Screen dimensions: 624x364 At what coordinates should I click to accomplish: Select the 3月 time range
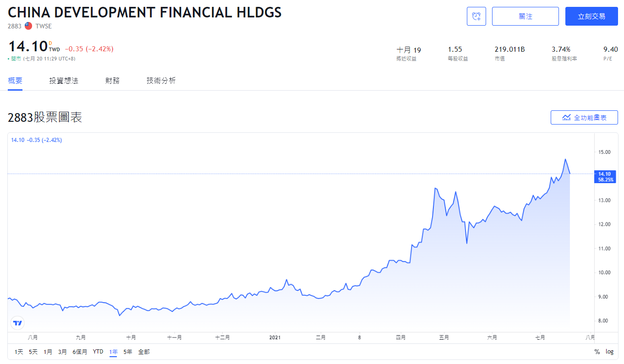pyautogui.click(x=63, y=352)
